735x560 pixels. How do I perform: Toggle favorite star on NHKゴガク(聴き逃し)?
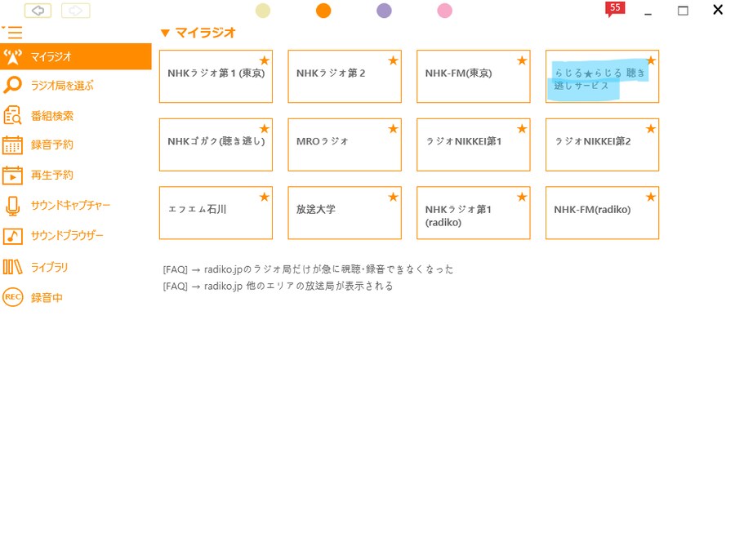[265, 128]
